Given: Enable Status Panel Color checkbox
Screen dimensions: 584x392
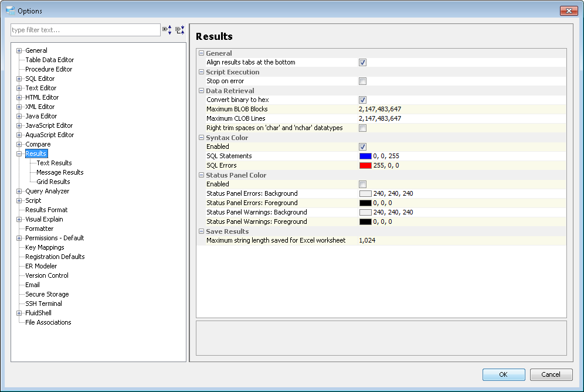Looking at the screenshot, I should pos(362,184).
